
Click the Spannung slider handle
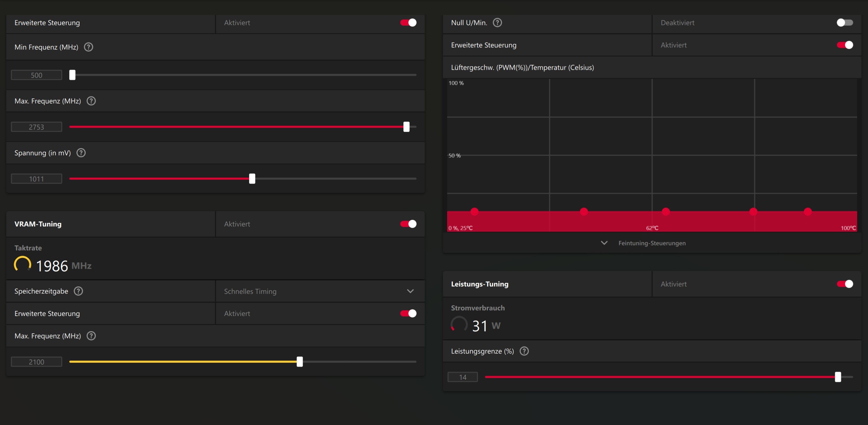pyautogui.click(x=252, y=179)
